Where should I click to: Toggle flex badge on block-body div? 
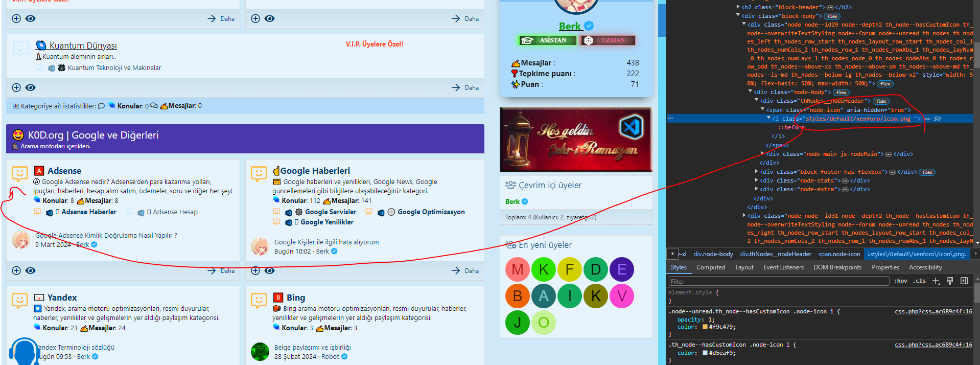click(x=832, y=16)
